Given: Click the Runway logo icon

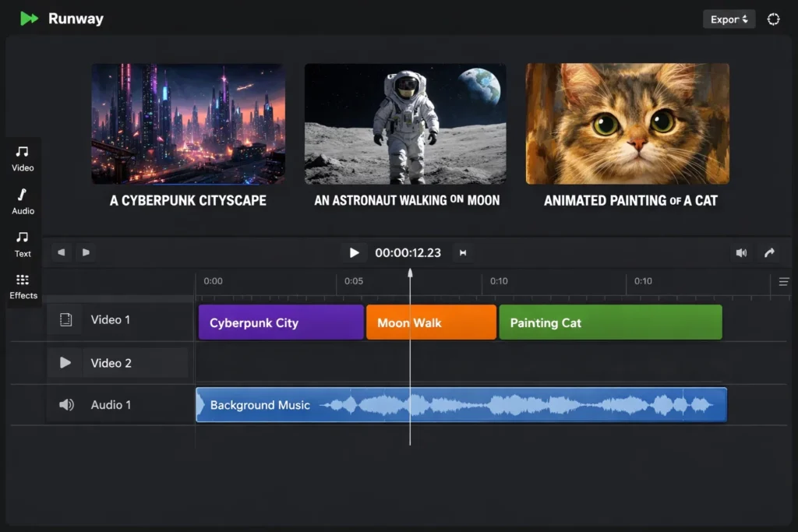Looking at the screenshot, I should (x=29, y=18).
